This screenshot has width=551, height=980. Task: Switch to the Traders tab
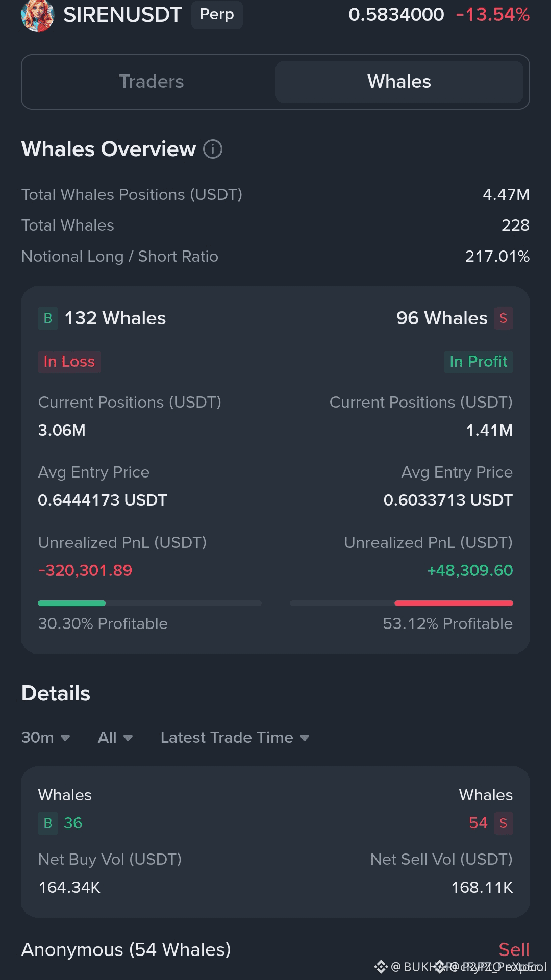[x=151, y=82]
